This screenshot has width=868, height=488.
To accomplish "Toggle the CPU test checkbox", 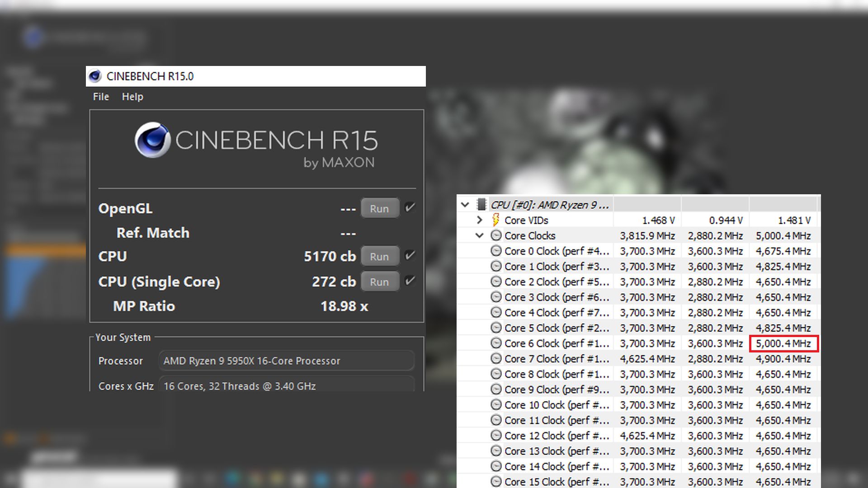I will 410,256.
